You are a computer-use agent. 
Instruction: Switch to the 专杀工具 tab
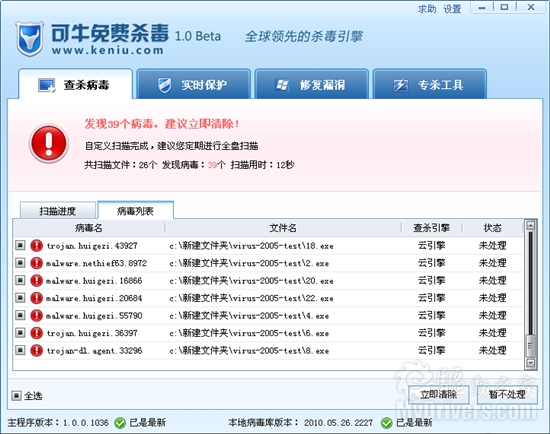tap(430, 84)
